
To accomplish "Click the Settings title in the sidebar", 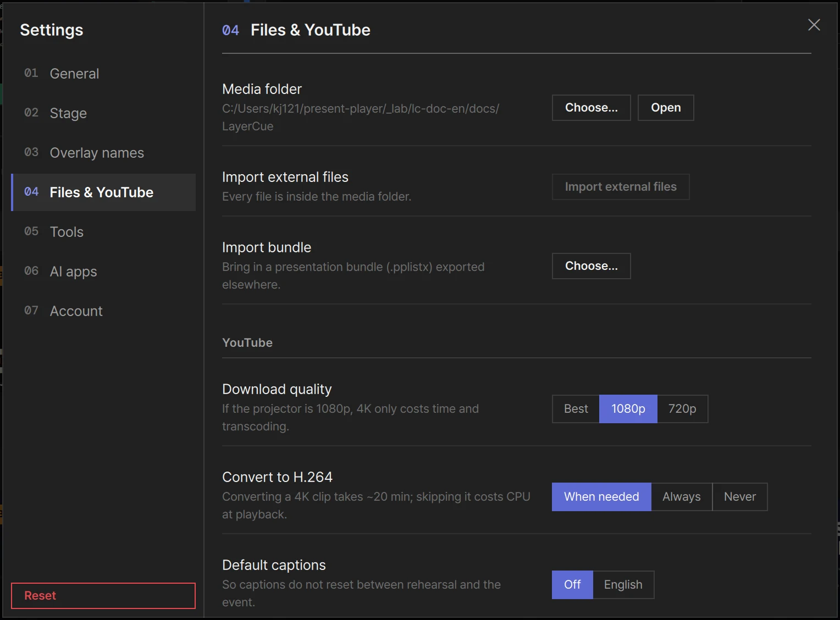I will 52,30.
